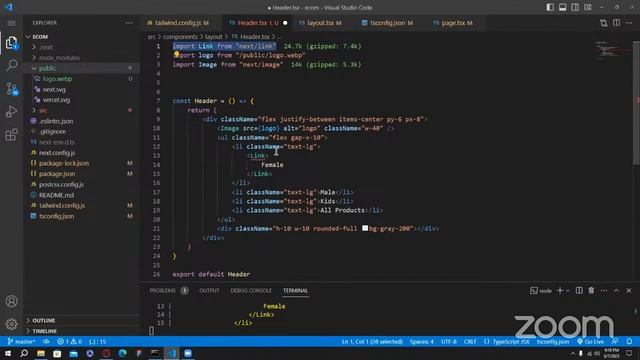This screenshot has width=640, height=360.
Task: Change CRLF end of line setting
Action: click(470, 341)
